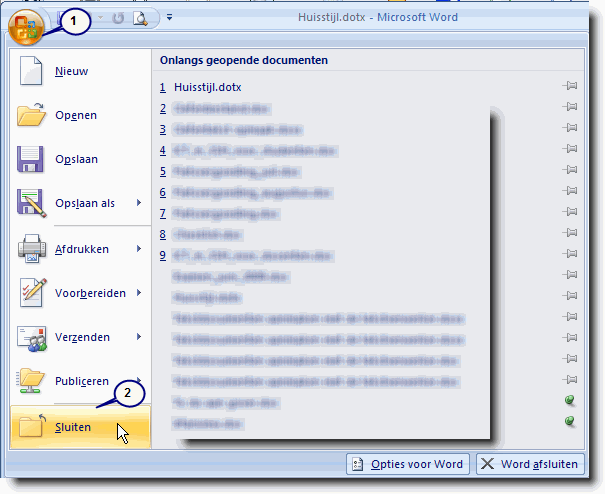Image resolution: width=605 pixels, height=494 pixels.
Task: Toggle the pin for recent document 4
Action: (570, 148)
